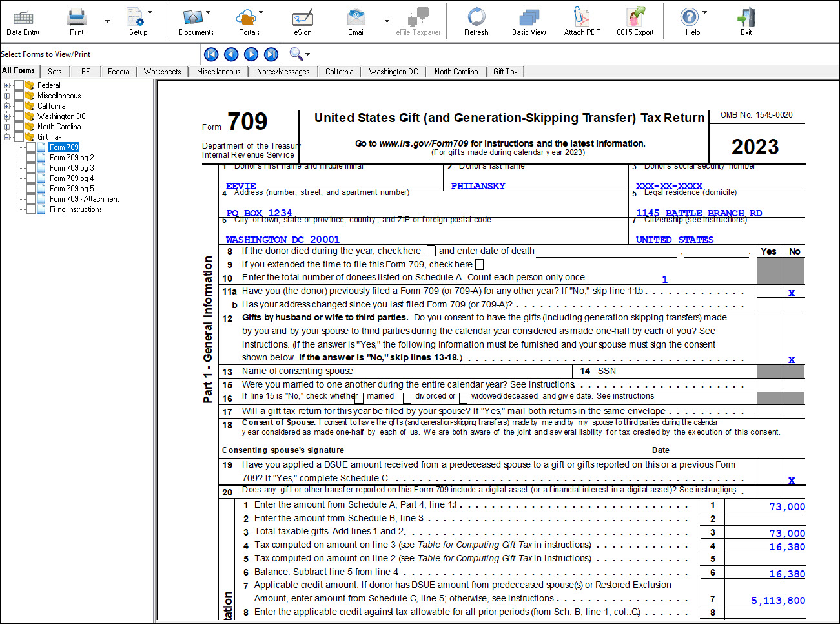
Task: Collapse the Gift Tax tree node
Action: pyautogui.click(x=6, y=137)
